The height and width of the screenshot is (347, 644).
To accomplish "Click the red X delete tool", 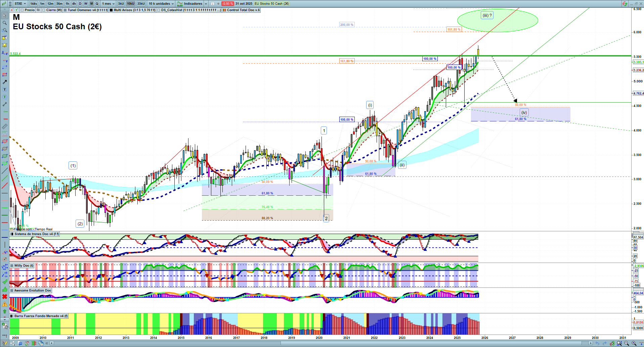I will pos(5,297).
